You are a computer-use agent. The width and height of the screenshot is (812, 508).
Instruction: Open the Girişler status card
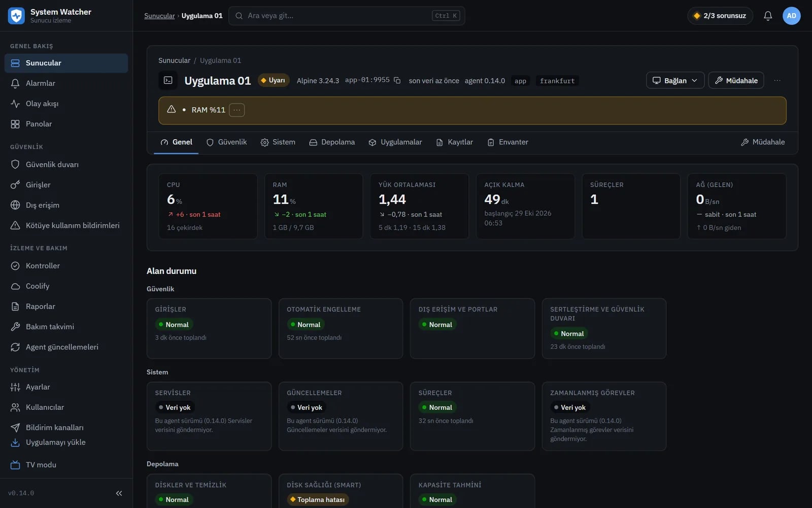[209, 329]
